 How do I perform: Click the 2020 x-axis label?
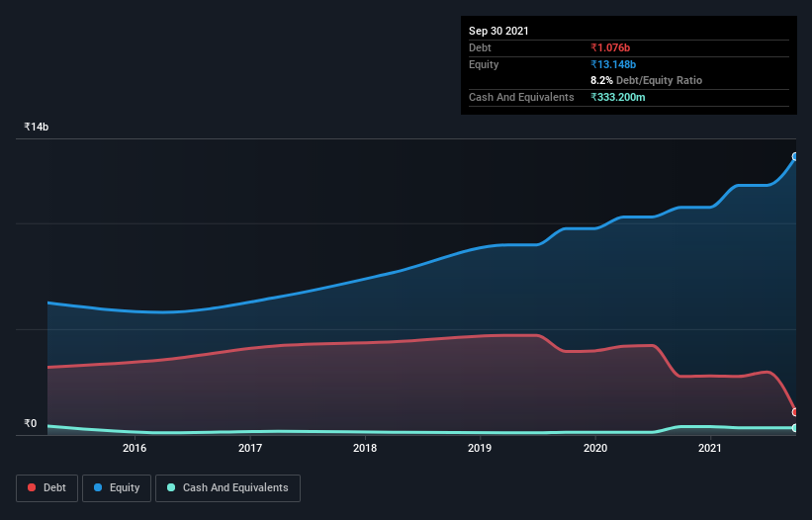pos(595,448)
